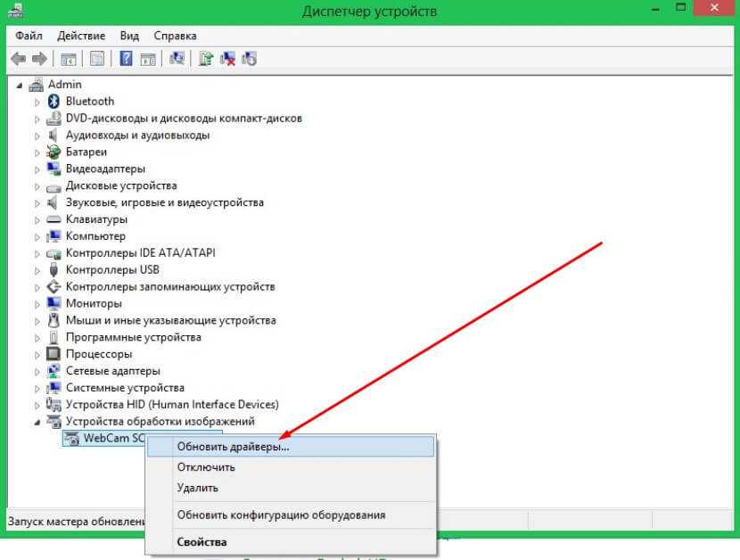The height and width of the screenshot is (560, 740).
Task: Expand the Мониторы category arrow
Action: 37,304
